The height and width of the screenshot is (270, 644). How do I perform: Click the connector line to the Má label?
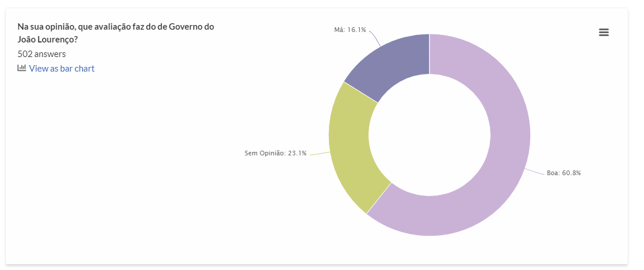coord(375,37)
